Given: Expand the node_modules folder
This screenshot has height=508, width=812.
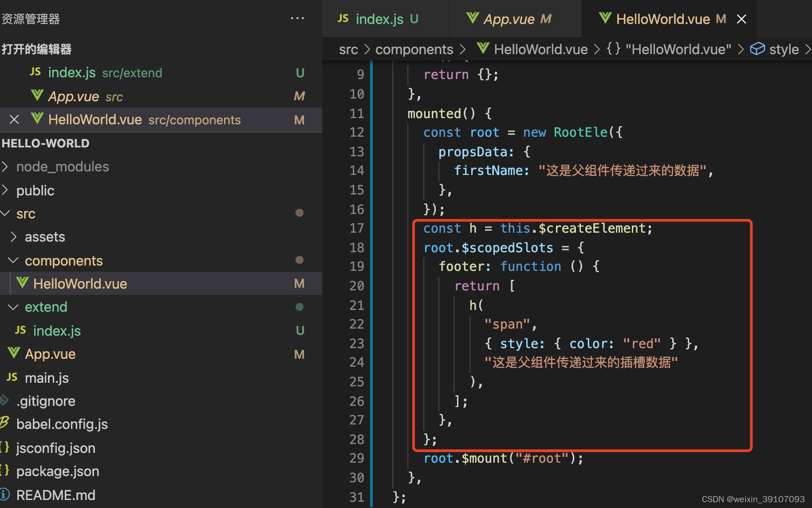Looking at the screenshot, I should (x=6, y=166).
